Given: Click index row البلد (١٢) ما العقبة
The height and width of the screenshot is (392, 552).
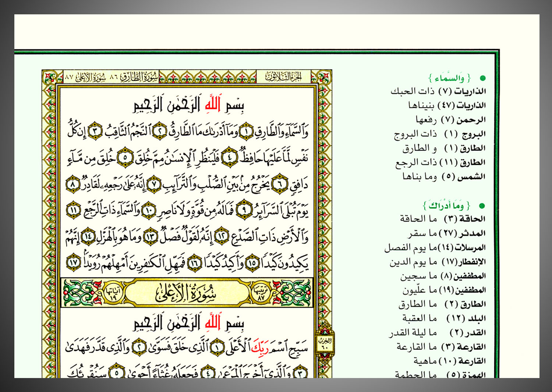Looking at the screenshot, I should (x=444, y=318).
